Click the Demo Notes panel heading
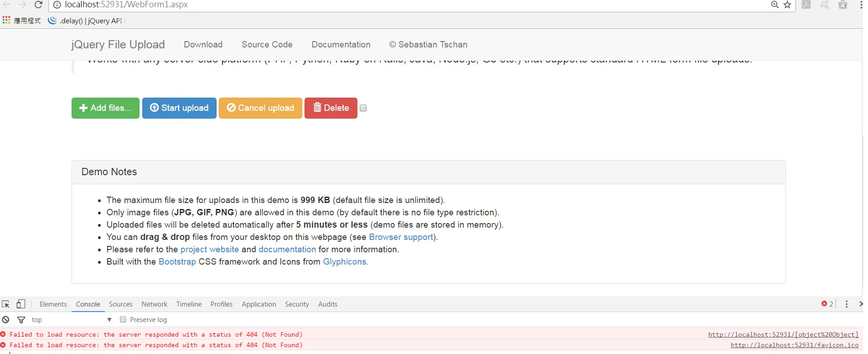Image resolution: width=868 pixels, height=354 pixels. pos(429,172)
